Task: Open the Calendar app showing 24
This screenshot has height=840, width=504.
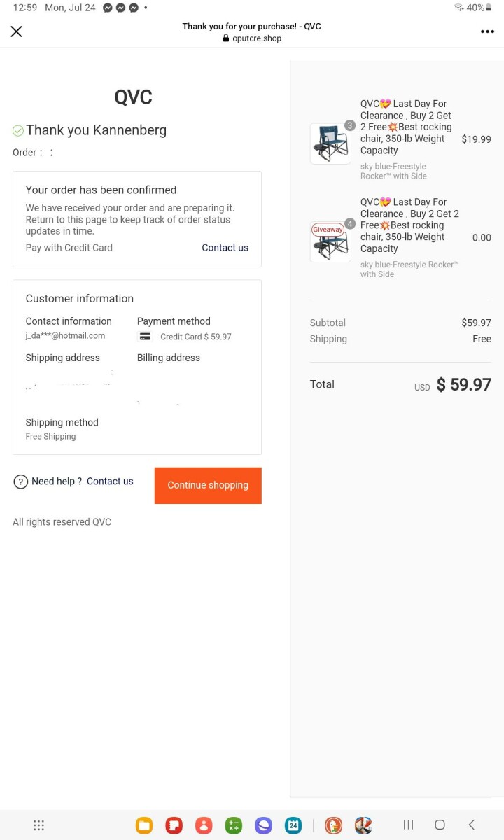Action: point(293,825)
